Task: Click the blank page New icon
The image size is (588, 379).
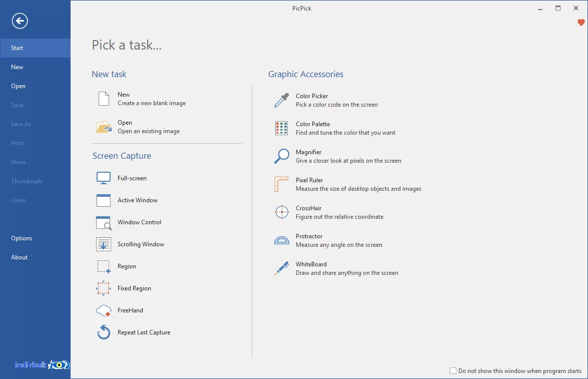Action: coord(104,99)
